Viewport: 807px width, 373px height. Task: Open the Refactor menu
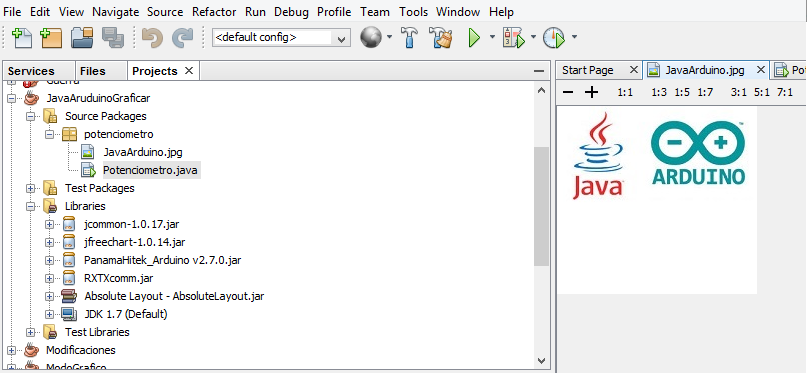214,12
